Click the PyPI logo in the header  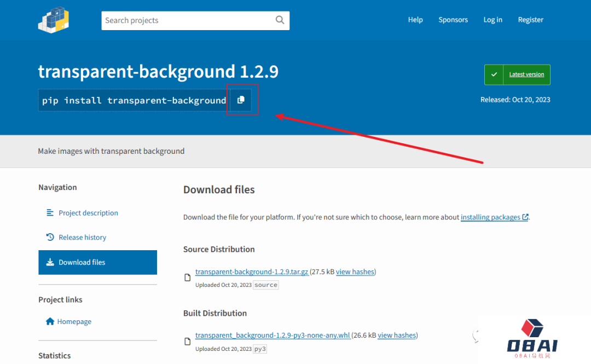(x=53, y=20)
